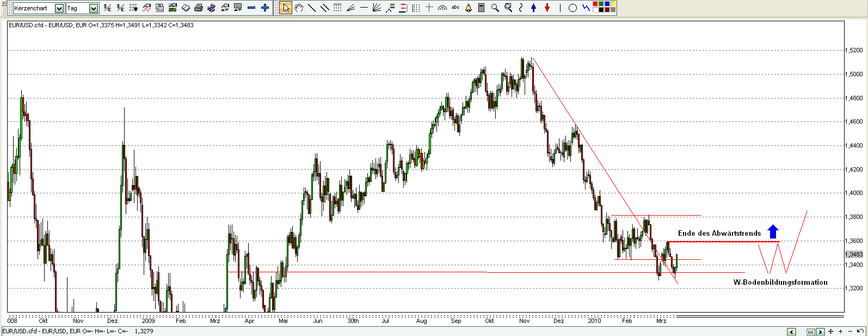This screenshot has height=336, width=868.
Task: Click the bar chart window icon
Action: 159,8
